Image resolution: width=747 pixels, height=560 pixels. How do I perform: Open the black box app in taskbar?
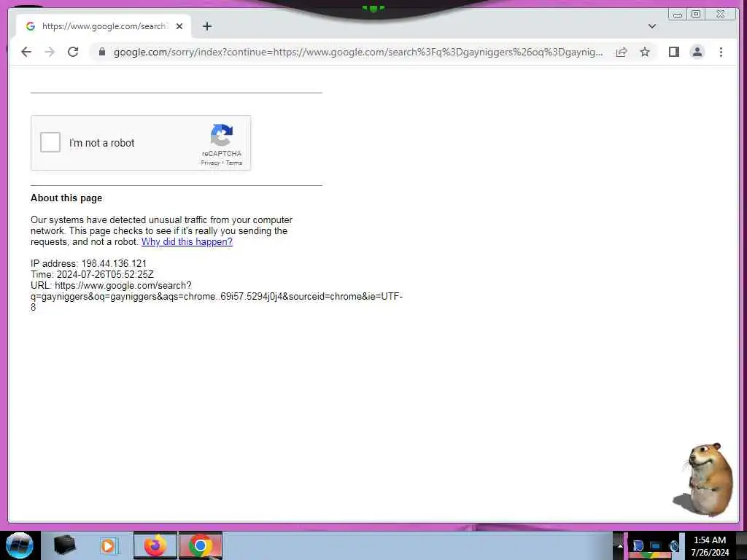click(x=64, y=545)
